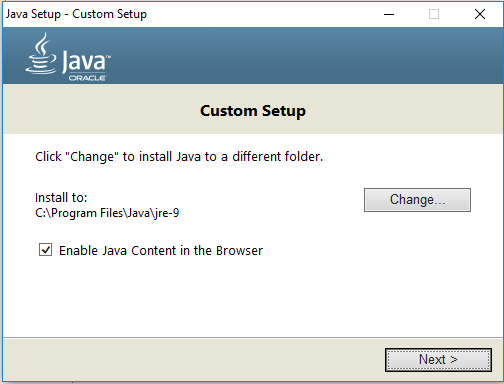Click the 'Java Setup - Custom Setup' title text
The width and height of the screenshot is (504, 384).
(76, 14)
